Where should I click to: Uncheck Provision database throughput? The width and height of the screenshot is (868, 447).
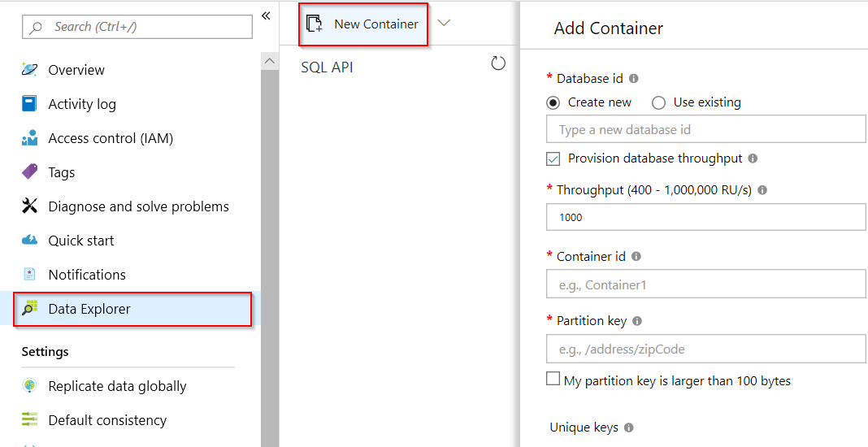(x=553, y=159)
